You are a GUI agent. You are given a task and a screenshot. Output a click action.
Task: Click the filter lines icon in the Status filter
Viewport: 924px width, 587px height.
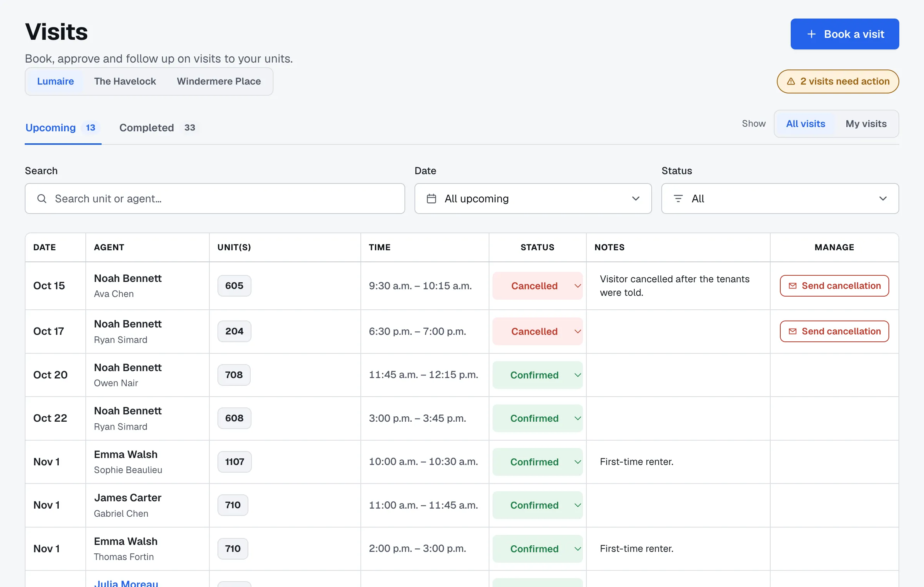678,198
